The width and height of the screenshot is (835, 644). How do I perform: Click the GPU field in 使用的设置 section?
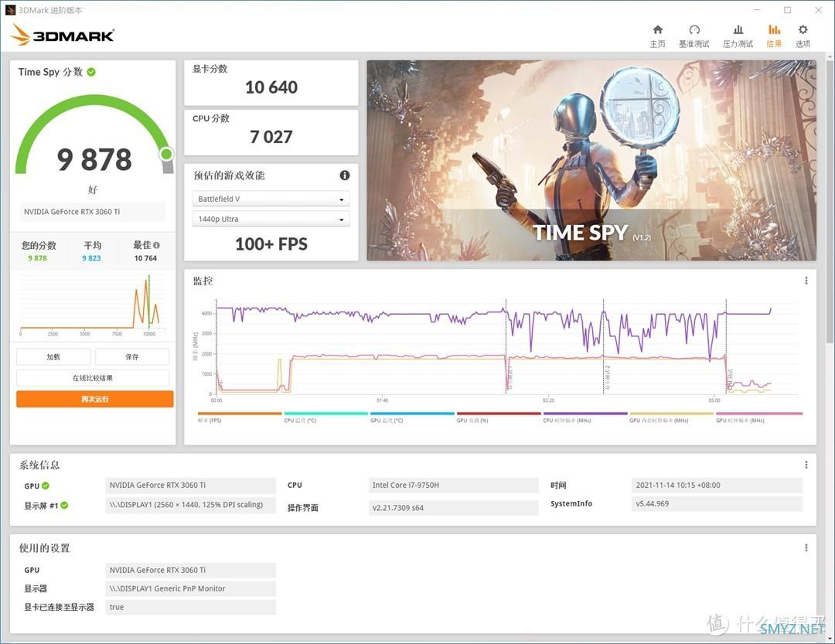(x=191, y=570)
